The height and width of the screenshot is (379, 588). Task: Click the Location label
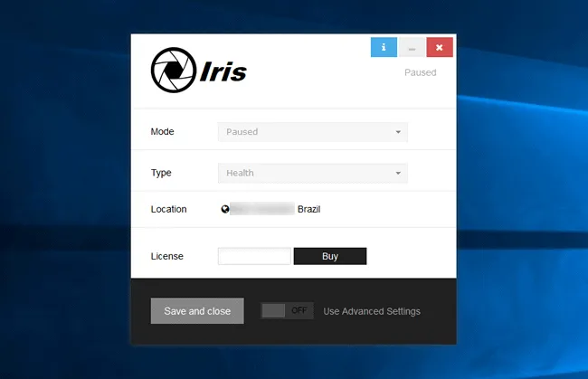click(x=169, y=209)
